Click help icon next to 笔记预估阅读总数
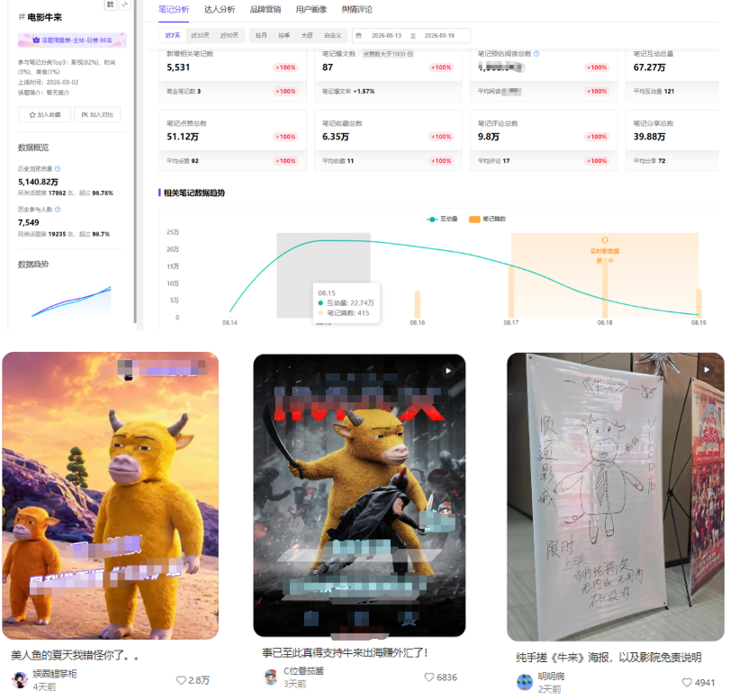Viewport: 729px width, 700px height. coord(536,54)
